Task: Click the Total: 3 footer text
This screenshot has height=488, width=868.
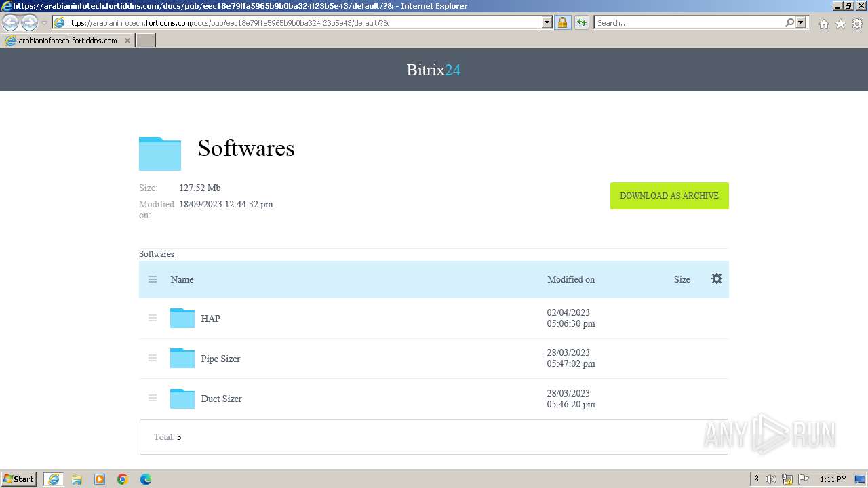Action: (167, 437)
